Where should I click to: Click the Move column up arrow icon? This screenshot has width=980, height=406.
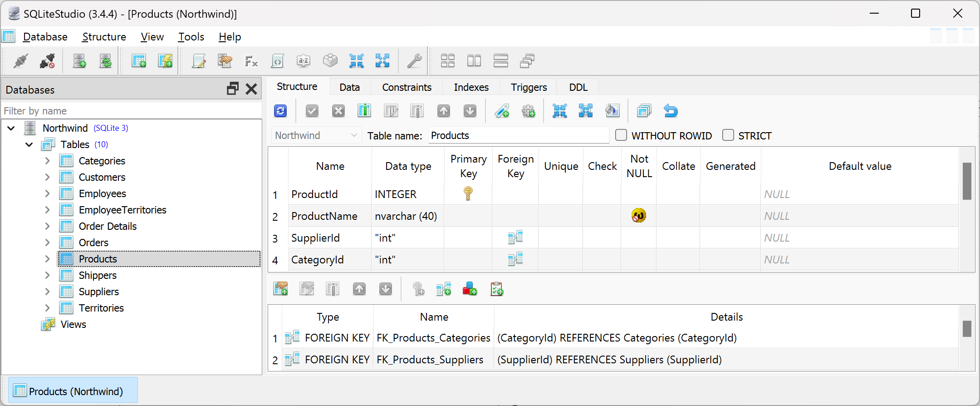[443, 111]
